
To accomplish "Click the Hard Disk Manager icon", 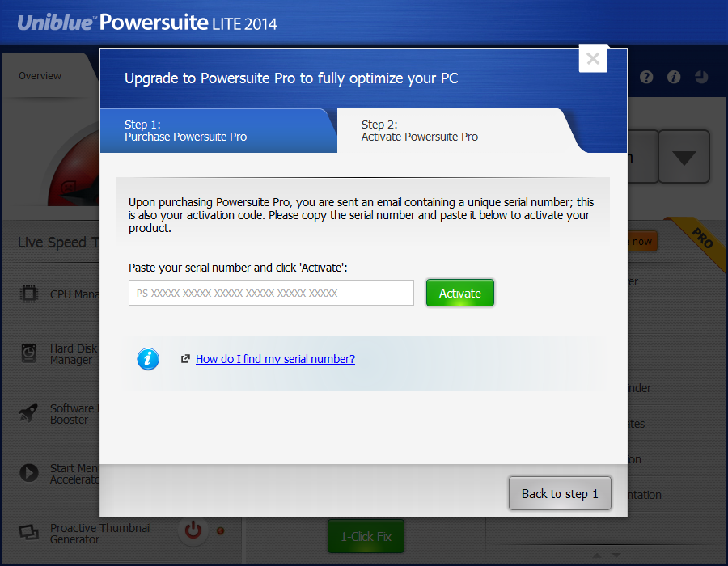I will coord(29,353).
